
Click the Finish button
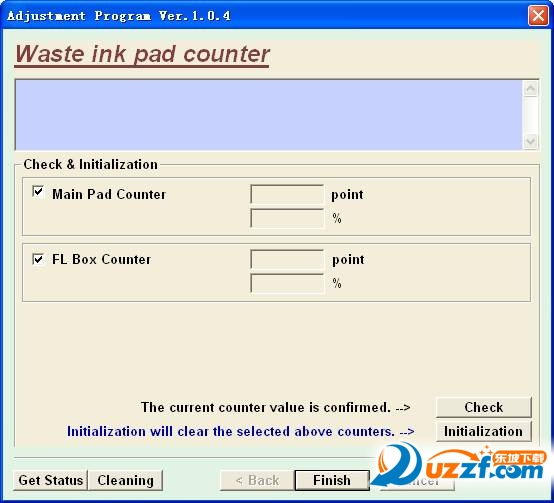(332, 480)
